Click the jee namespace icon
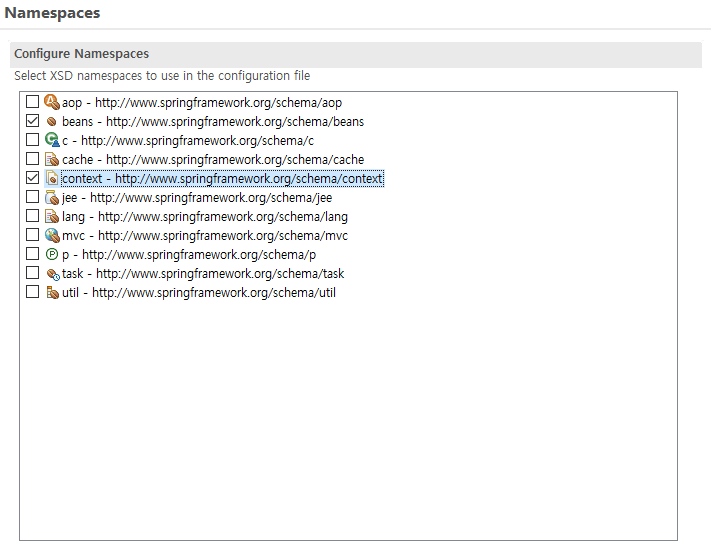The image size is (711, 553). pyautogui.click(x=52, y=197)
